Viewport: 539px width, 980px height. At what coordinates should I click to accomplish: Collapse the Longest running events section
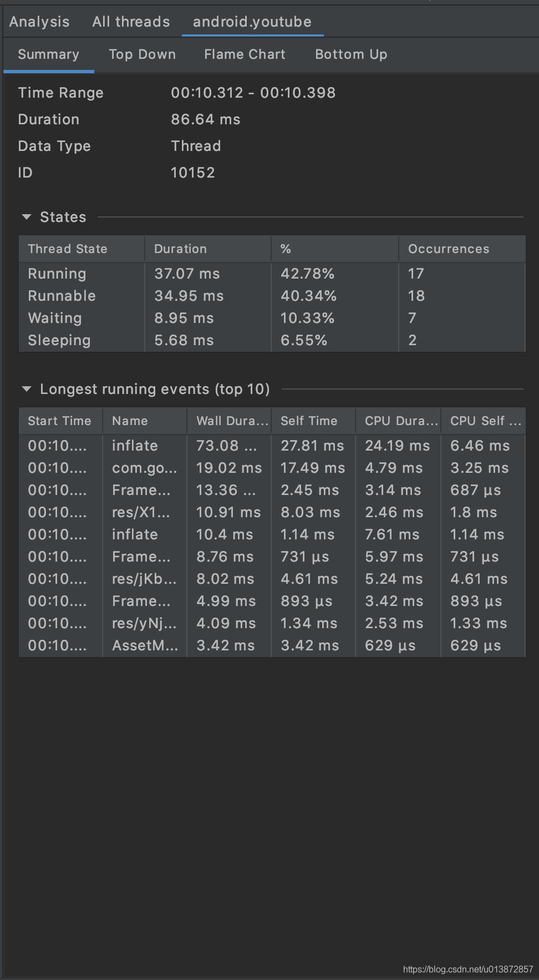click(26, 389)
